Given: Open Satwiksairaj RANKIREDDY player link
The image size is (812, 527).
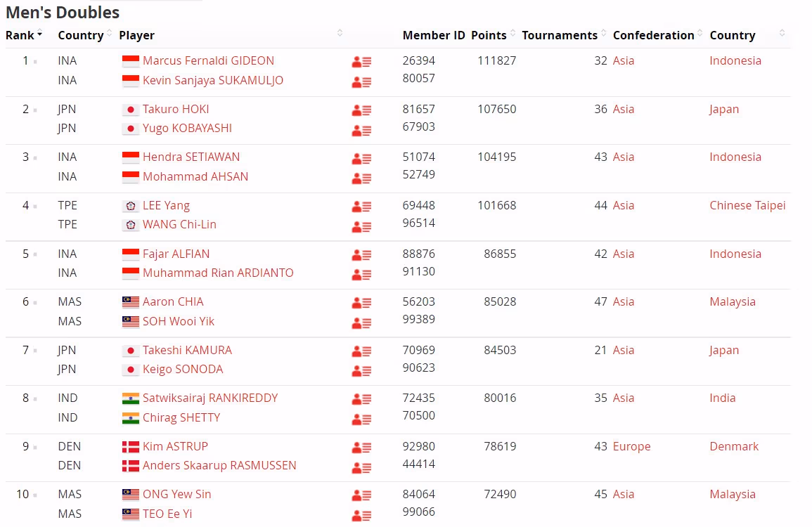Looking at the screenshot, I should 210,398.
